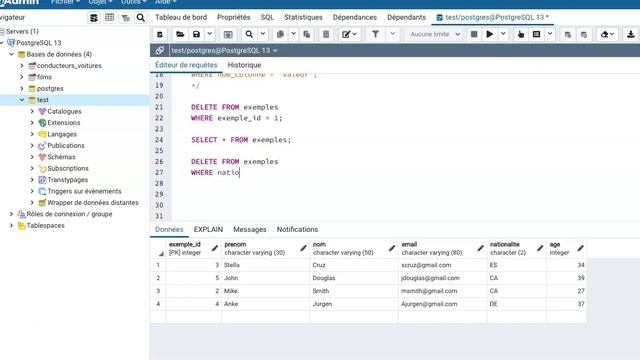Open the Historique tab
The height and width of the screenshot is (360, 640).
point(244,65)
